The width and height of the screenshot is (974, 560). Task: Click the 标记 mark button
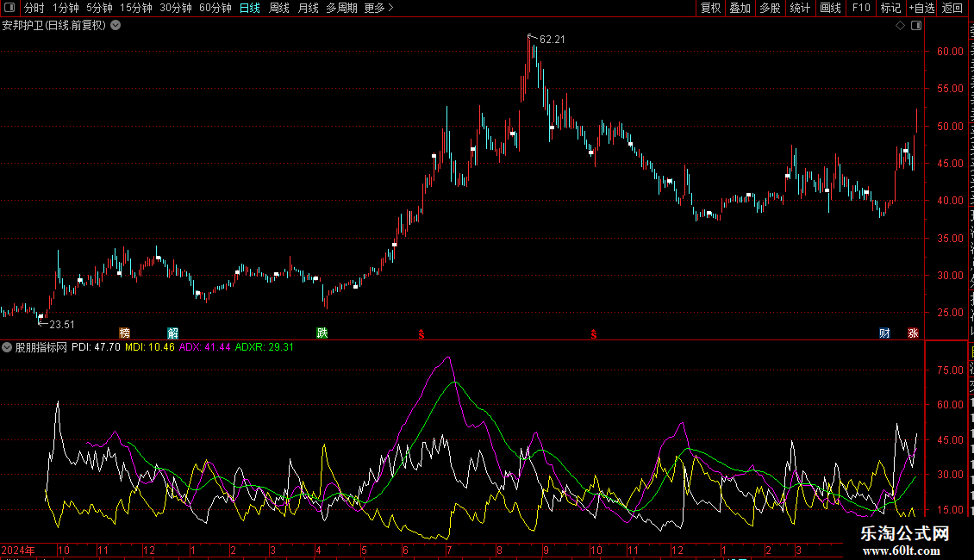pos(890,8)
